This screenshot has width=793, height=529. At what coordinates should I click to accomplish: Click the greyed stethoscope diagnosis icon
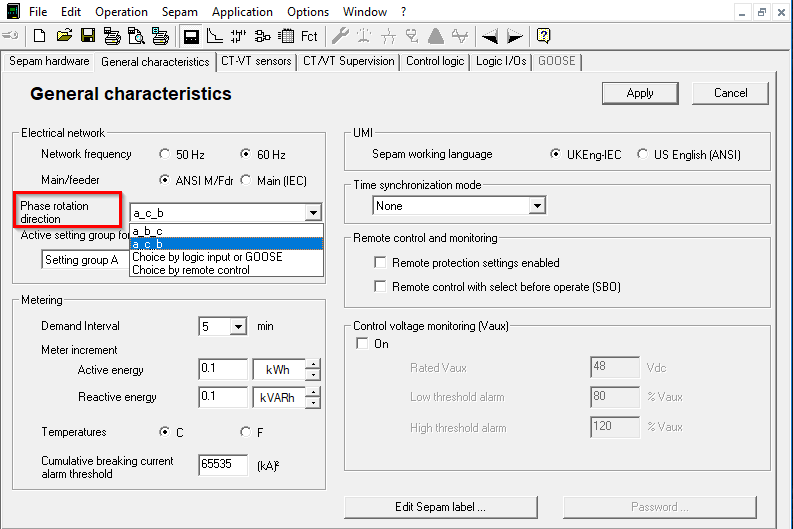click(x=412, y=36)
